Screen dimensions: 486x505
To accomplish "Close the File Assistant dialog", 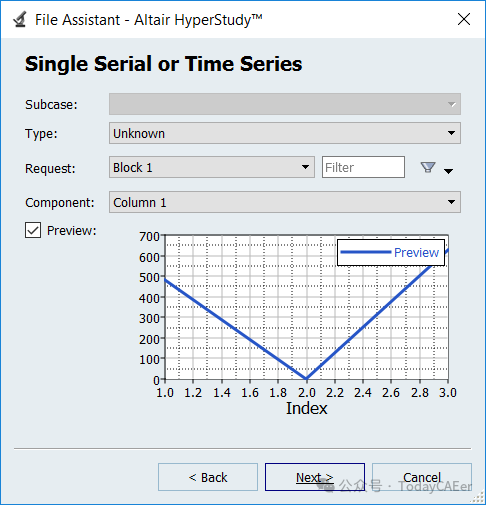I will click(464, 19).
